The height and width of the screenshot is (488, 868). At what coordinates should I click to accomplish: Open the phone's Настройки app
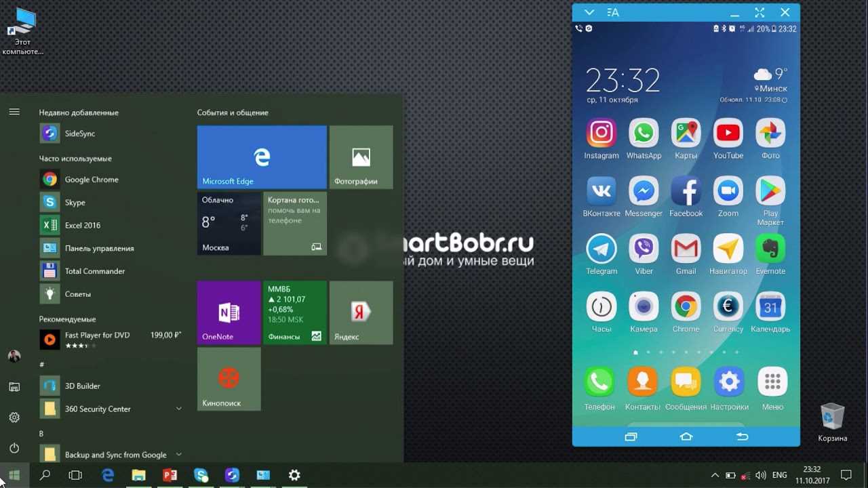729,382
